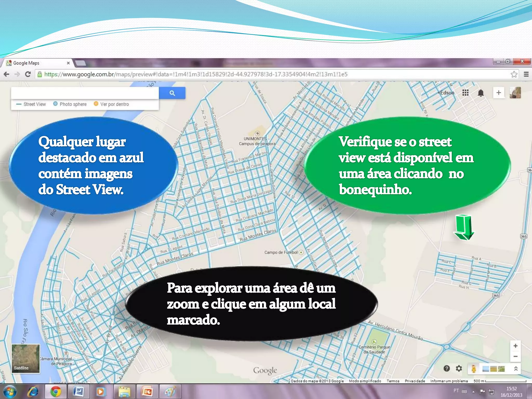
Task: Bookmark page with star icon
Action: tap(514, 74)
